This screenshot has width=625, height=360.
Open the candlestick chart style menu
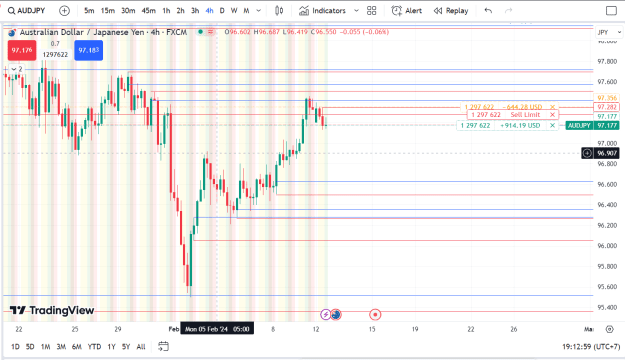pyautogui.click(x=279, y=11)
